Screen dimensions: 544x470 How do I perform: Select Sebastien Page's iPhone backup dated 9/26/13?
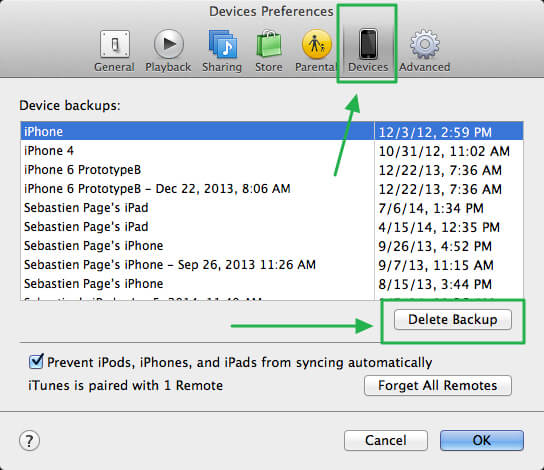pyautogui.click(x=272, y=246)
